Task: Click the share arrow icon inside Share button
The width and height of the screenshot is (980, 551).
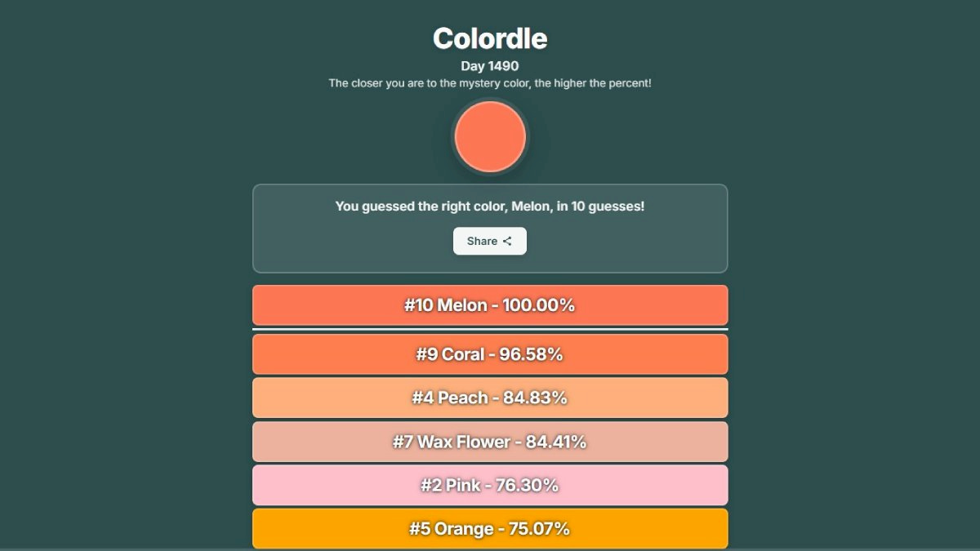Action: click(x=506, y=241)
